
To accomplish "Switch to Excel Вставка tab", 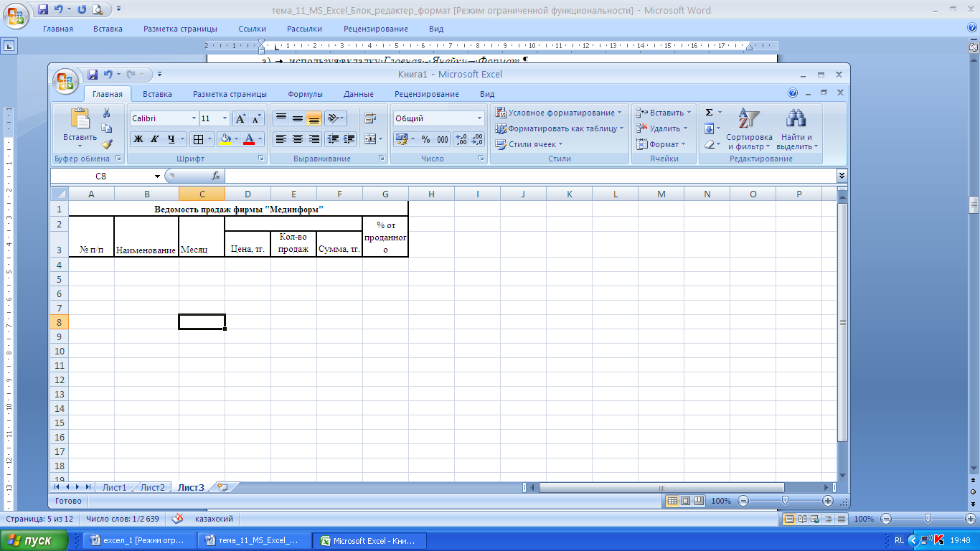I will click(157, 94).
